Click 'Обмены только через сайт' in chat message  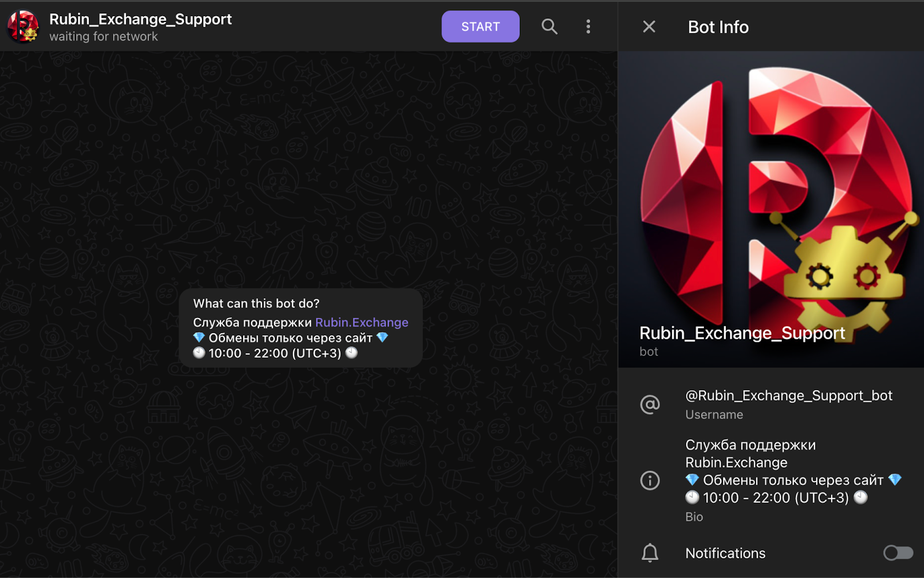[x=290, y=338]
